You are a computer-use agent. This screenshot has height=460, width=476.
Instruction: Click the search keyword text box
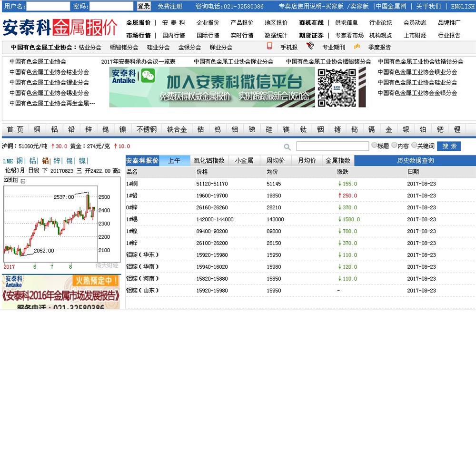point(332,146)
